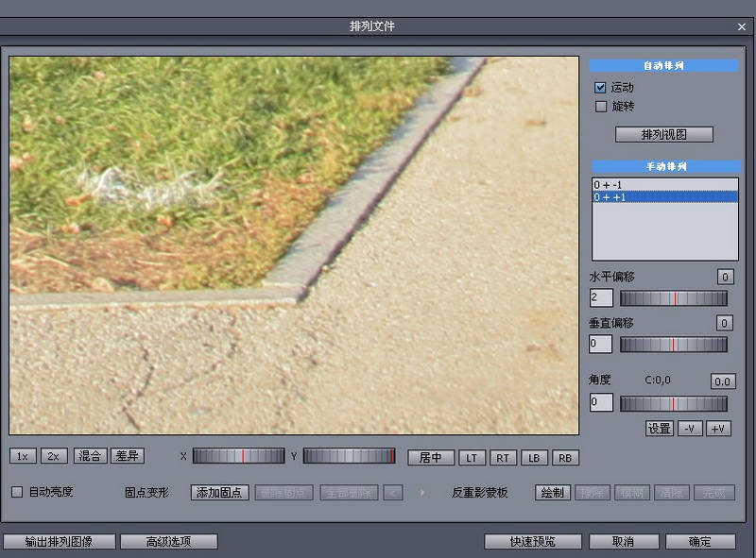Screen dimensions: 756x558
Task: Click the 快速预览 button
Action: pyautogui.click(x=532, y=542)
